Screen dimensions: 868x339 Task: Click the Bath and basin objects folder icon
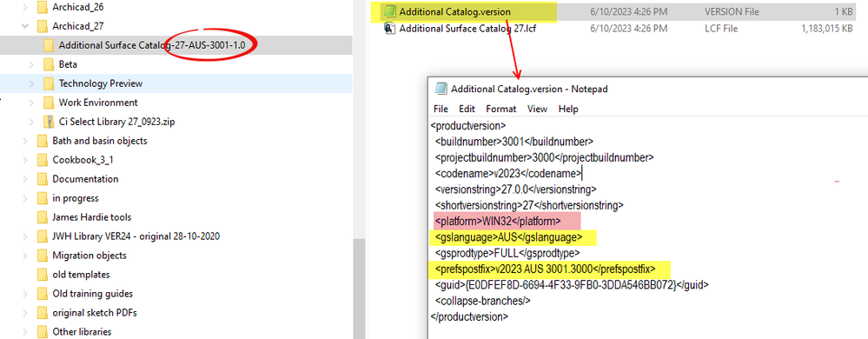[x=42, y=141]
